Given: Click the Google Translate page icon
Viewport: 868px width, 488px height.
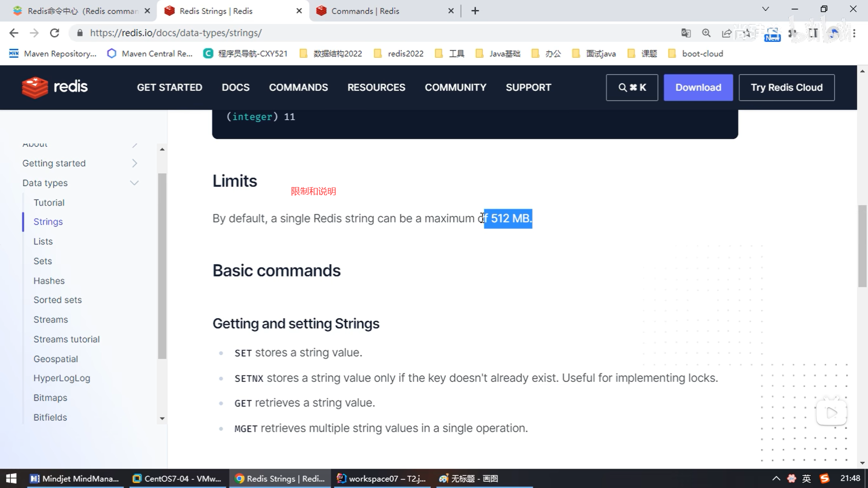Looking at the screenshot, I should pyautogui.click(x=686, y=33).
